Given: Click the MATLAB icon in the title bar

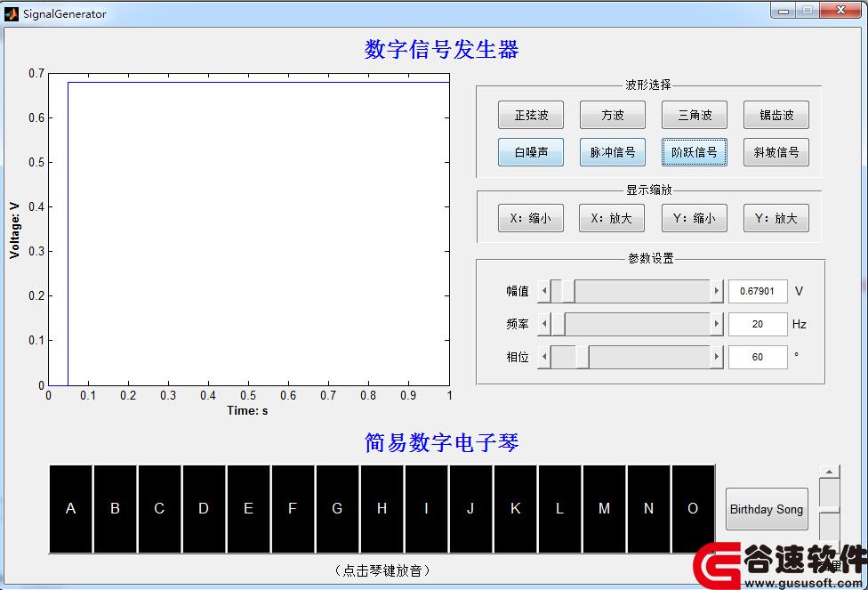Looking at the screenshot, I should point(11,14).
